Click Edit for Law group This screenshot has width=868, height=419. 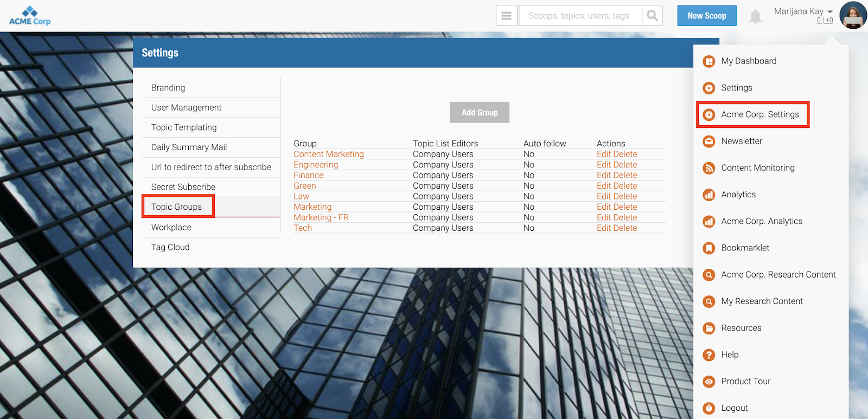click(604, 197)
